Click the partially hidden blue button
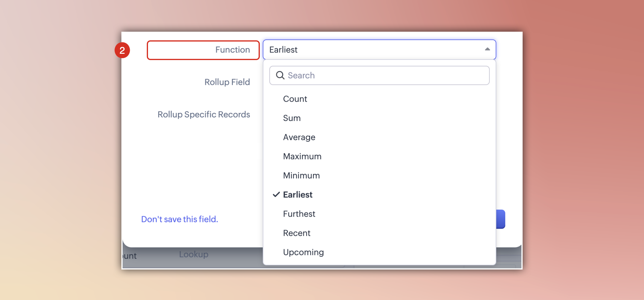Screen dimensions: 644x300 (500, 219)
